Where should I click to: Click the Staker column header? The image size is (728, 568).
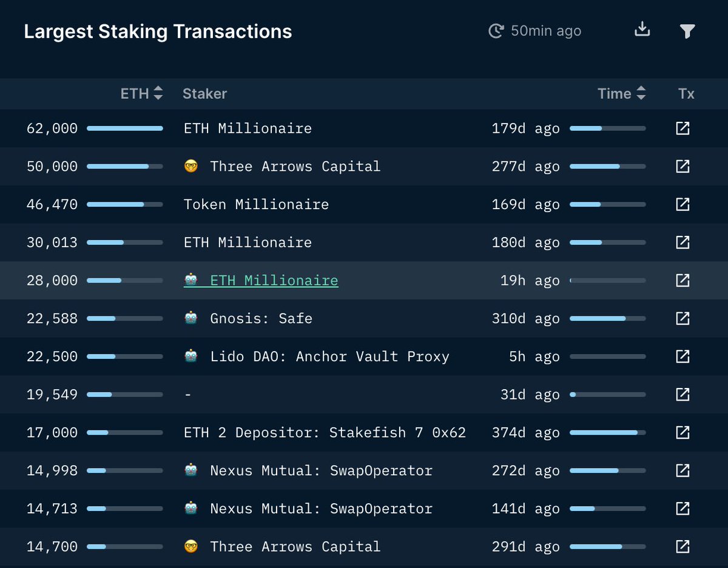pos(204,93)
